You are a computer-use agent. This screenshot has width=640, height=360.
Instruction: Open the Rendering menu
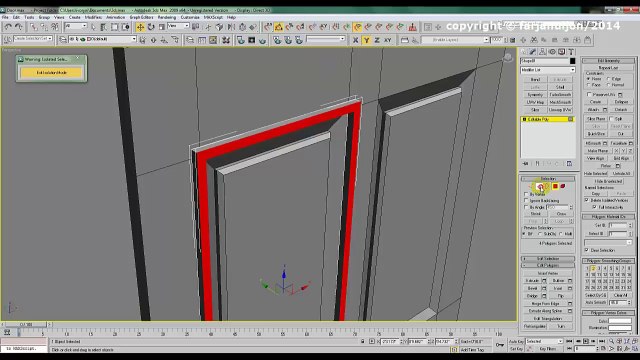(167, 18)
